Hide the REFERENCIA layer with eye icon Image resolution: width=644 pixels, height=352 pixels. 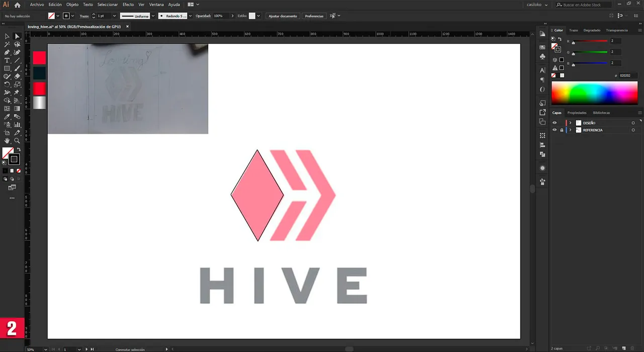tap(554, 130)
